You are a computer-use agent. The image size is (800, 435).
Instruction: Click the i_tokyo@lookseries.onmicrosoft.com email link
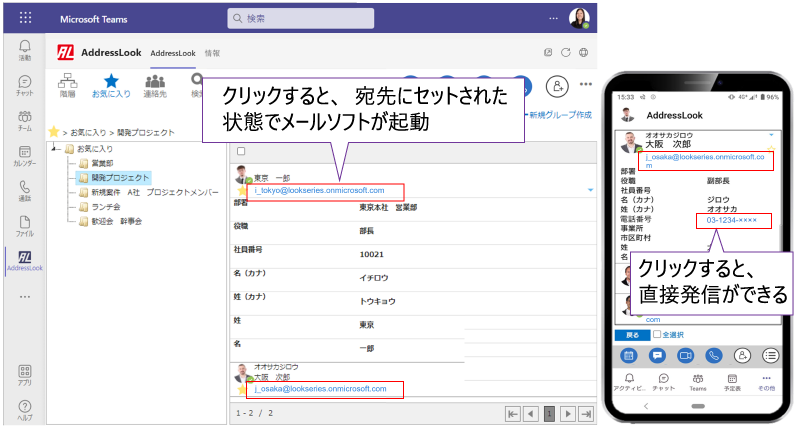[321, 190]
